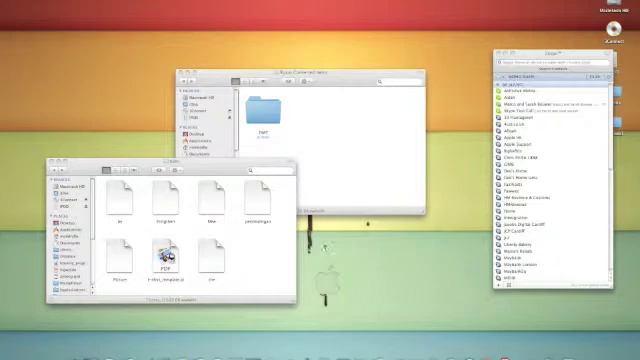Collapse PLACES section in front Finder sidebar
The height and width of the screenshot is (360, 640).
coord(51,216)
